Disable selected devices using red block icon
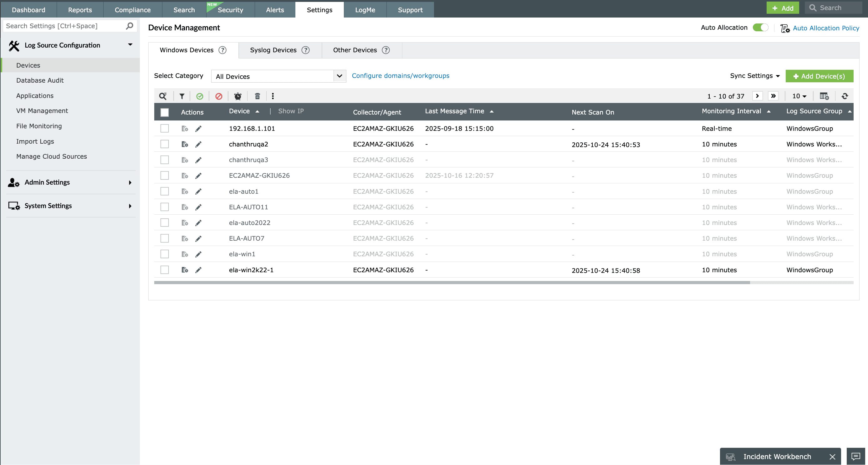This screenshot has height=465, width=868. click(219, 96)
